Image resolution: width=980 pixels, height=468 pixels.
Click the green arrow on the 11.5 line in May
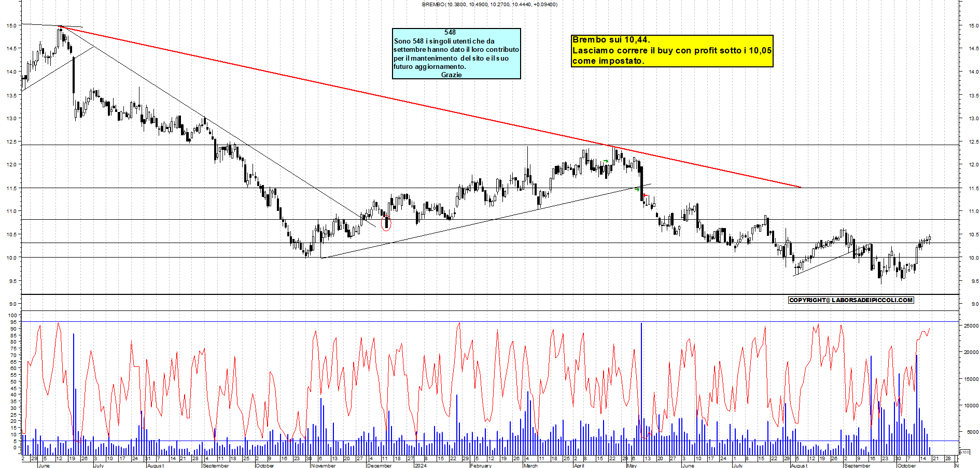[x=637, y=189]
